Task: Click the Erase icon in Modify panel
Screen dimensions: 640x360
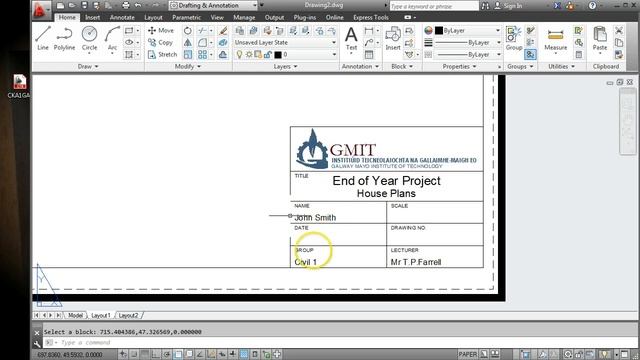Action: click(x=223, y=31)
